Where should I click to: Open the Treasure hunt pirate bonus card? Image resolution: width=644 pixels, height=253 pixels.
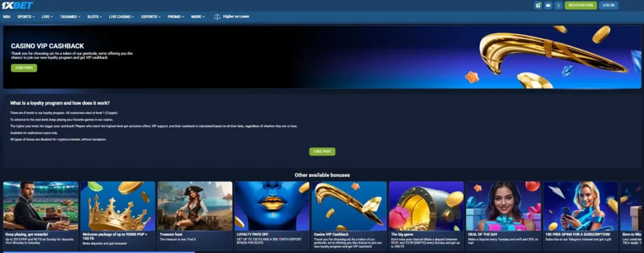pyautogui.click(x=195, y=216)
